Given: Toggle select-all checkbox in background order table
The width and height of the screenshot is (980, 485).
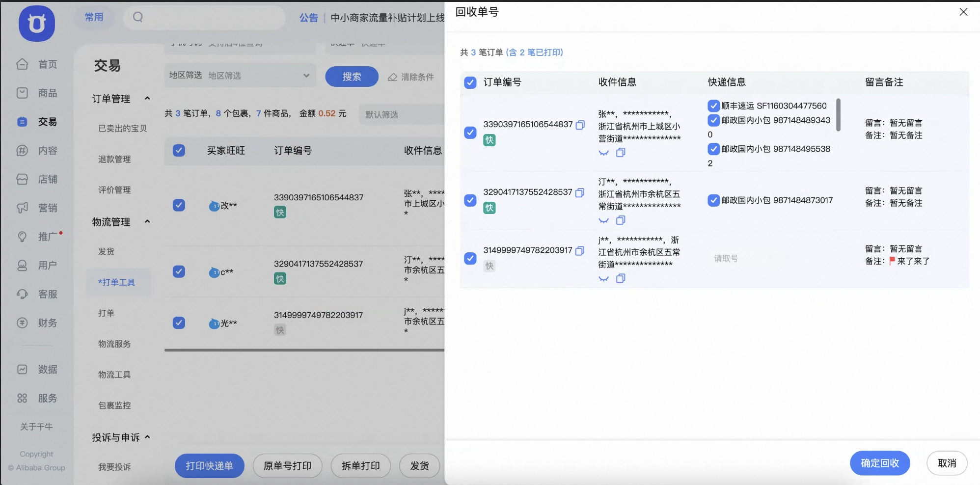Looking at the screenshot, I should (x=179, y=150).
